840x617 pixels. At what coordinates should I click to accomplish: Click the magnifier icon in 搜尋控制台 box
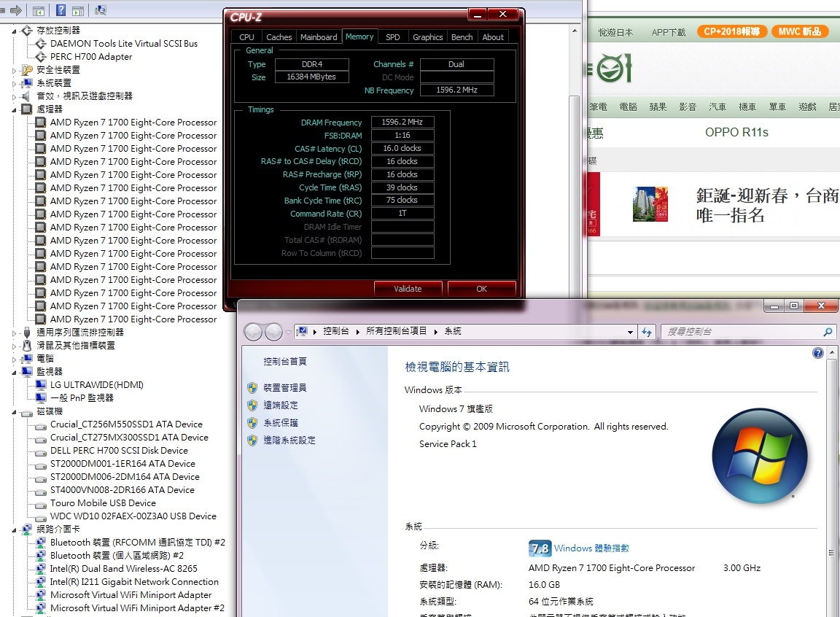(828, 332)
